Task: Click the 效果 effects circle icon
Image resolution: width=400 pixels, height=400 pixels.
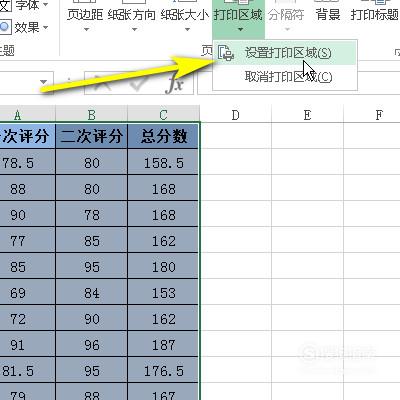Action: coord(5,27)
